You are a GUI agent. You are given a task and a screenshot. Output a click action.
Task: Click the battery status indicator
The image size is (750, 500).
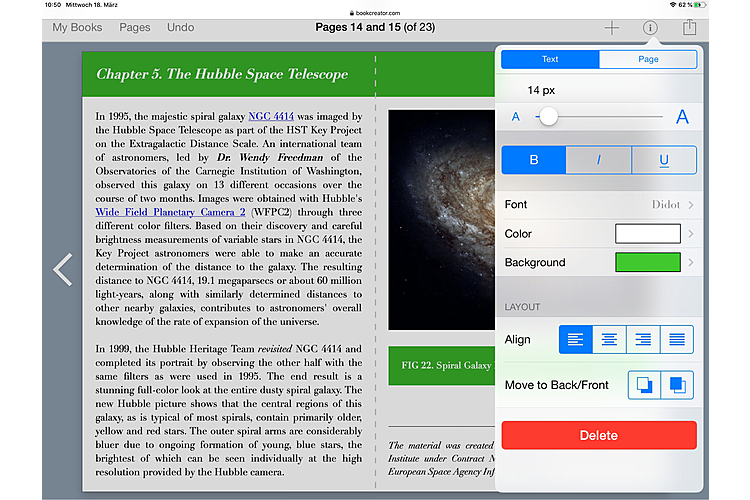click(700, 5)
